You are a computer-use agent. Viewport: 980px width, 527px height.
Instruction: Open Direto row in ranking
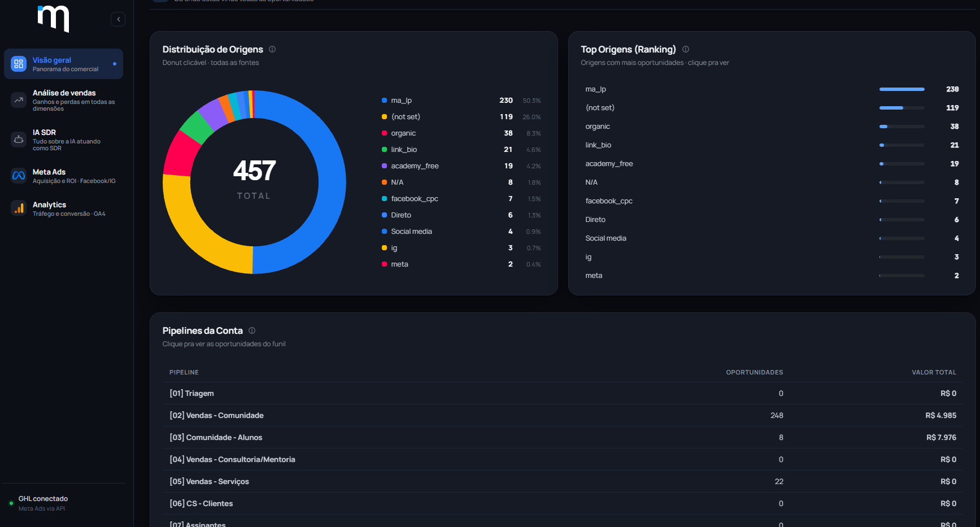pyautogui.click(x=772, y=220)
